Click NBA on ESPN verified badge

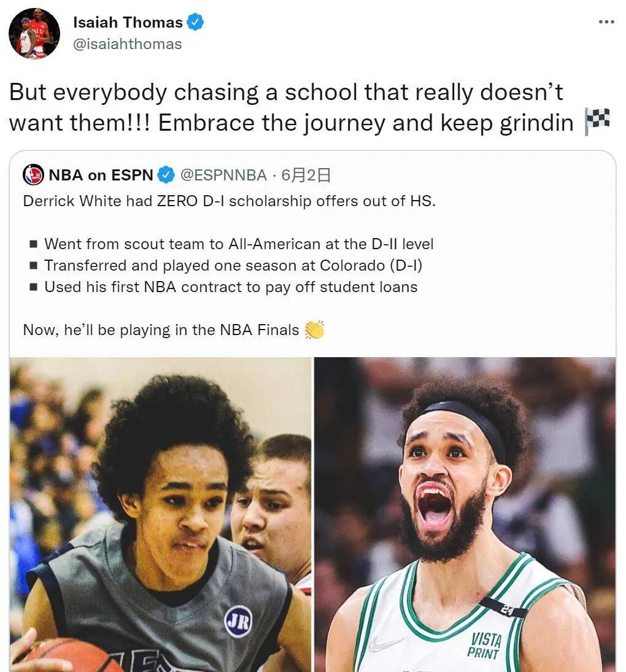(x=166, y=175)
